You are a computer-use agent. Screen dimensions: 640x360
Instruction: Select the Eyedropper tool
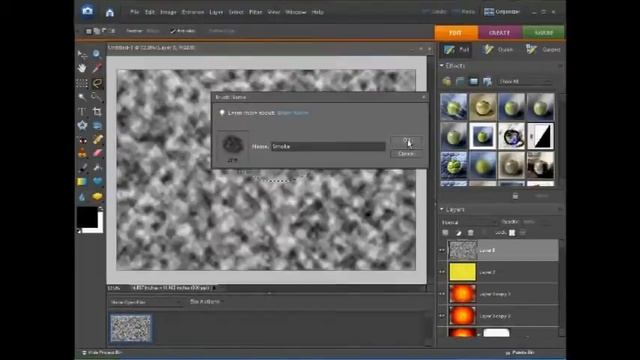(x=97, y=68)
